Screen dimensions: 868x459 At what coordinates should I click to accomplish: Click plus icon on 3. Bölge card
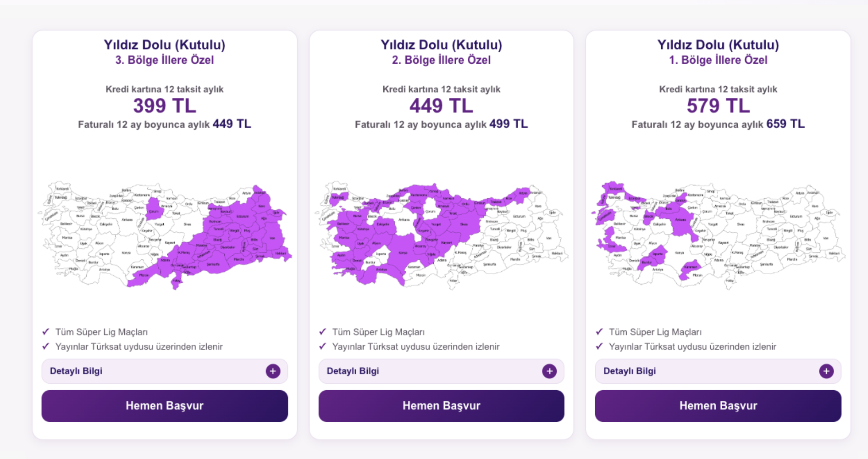tap(273, 371)
